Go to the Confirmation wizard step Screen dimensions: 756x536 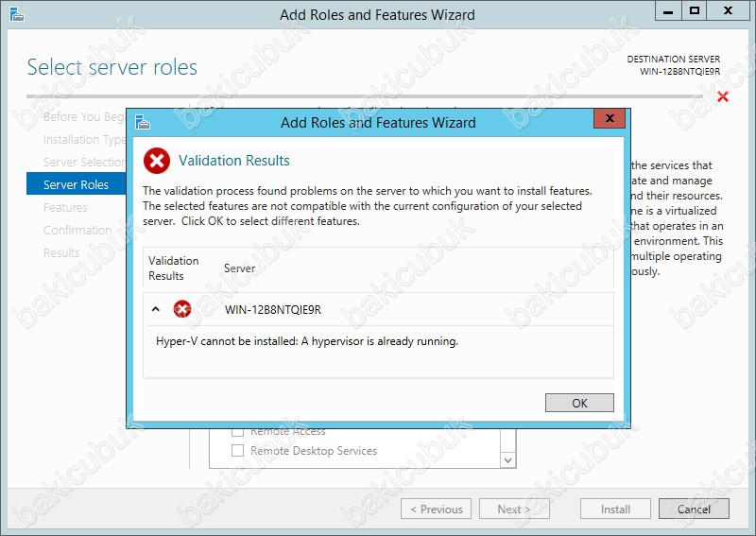point(77,230)
